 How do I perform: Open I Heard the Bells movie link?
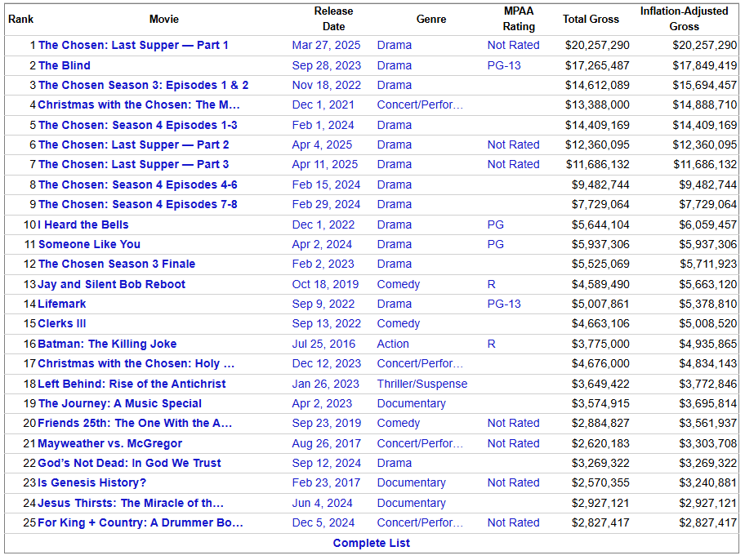83,224
